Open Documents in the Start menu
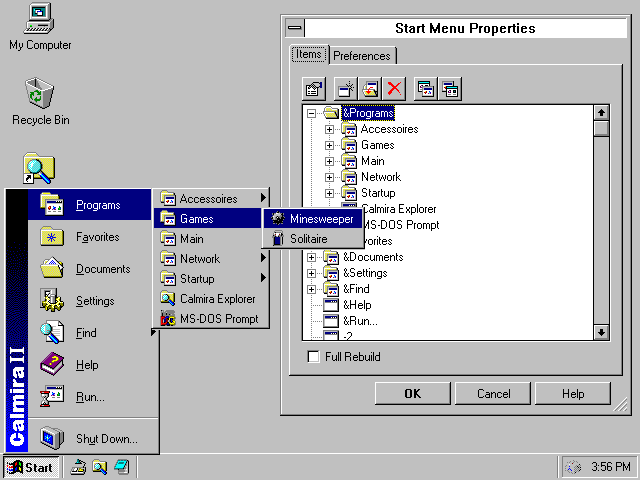Viewport: 640px width, 480px height. (x=93, y=269)
